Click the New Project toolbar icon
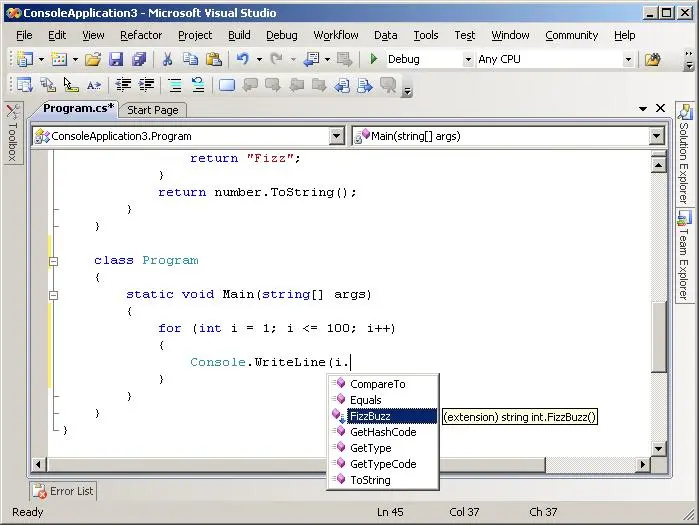699x525 pixels. (25, 59)
